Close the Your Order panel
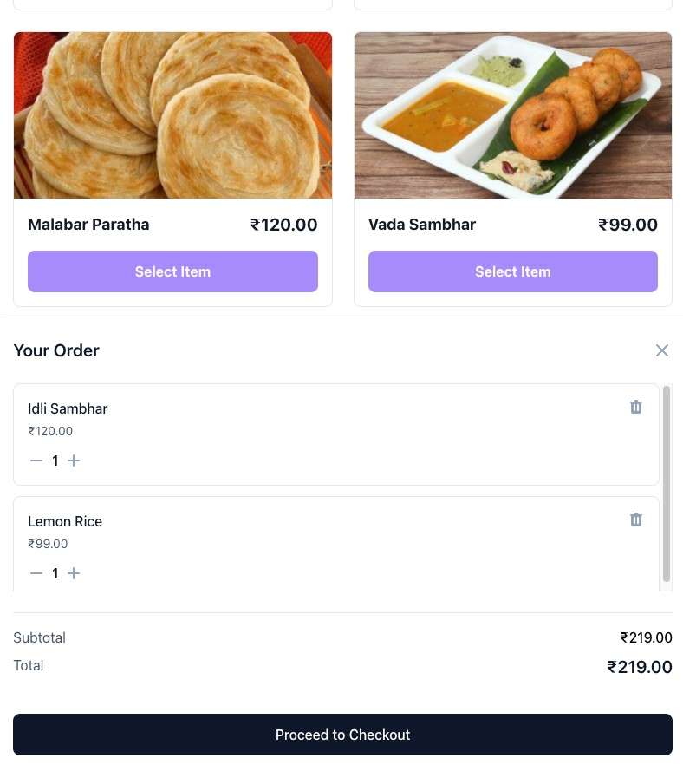This screenshot has height=784, width=683. point(662,350)
